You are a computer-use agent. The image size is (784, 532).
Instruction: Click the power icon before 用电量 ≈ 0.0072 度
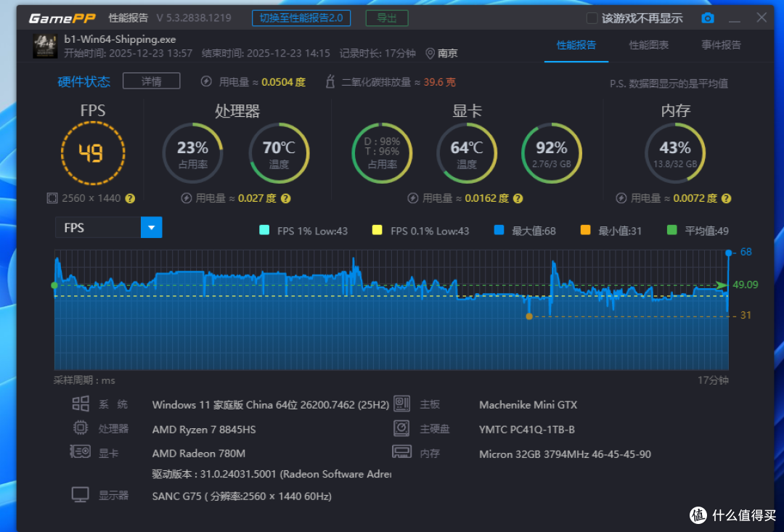coord(621,198)
